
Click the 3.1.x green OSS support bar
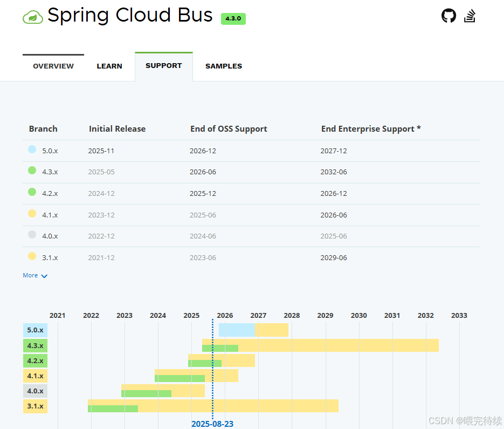click(113, 408)
